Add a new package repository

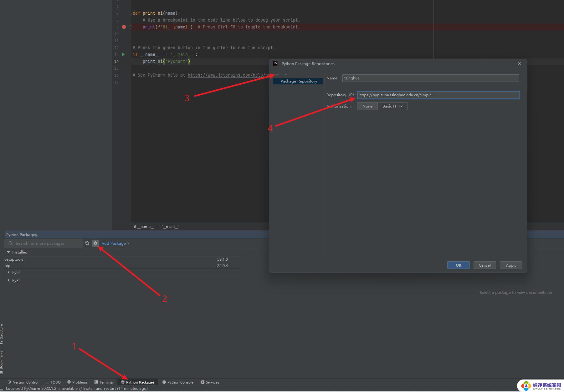tap(277, 74)
